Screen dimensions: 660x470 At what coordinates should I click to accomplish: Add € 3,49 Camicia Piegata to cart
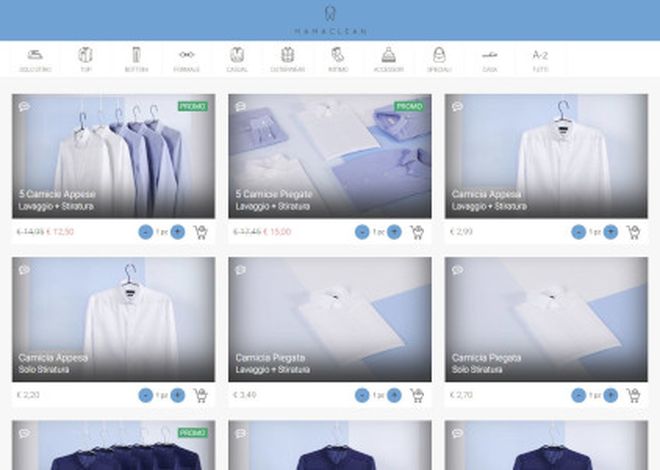tap(417, 395)
